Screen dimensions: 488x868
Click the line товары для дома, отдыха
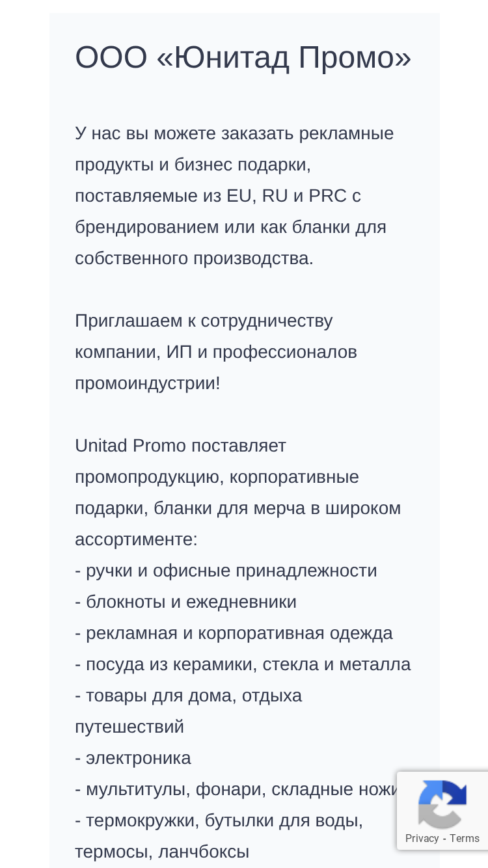(x=189, y=696)
